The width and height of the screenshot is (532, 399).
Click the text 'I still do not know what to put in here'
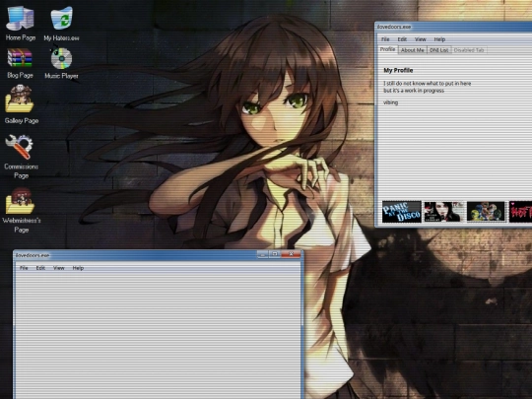point(428,84)
